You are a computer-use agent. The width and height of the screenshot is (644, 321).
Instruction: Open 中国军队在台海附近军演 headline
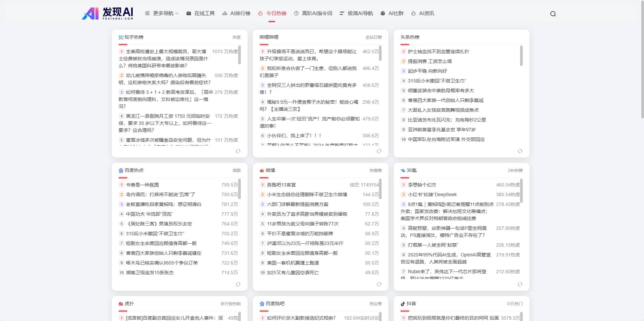(x=446, y=139)
